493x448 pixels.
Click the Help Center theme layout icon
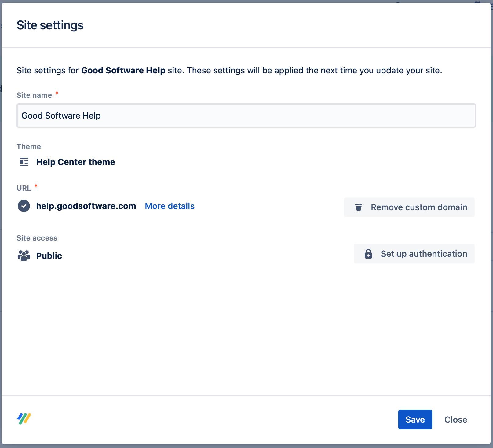tap(24, 162)
